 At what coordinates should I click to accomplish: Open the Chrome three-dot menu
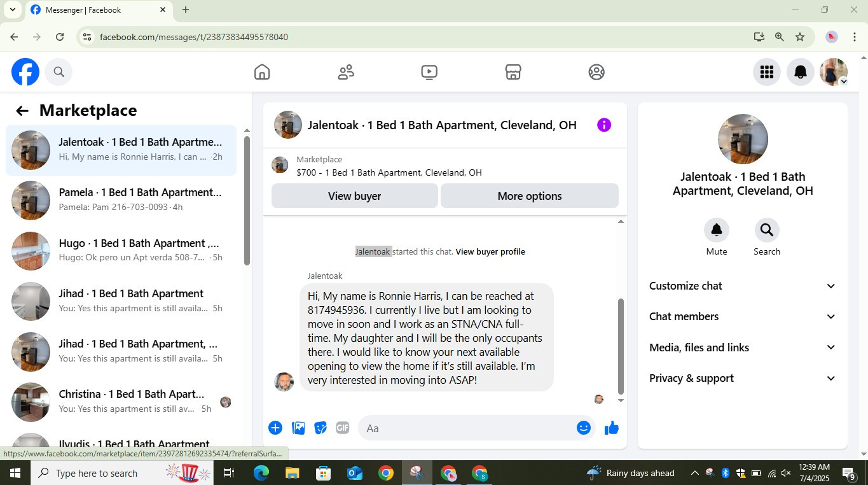855,37
